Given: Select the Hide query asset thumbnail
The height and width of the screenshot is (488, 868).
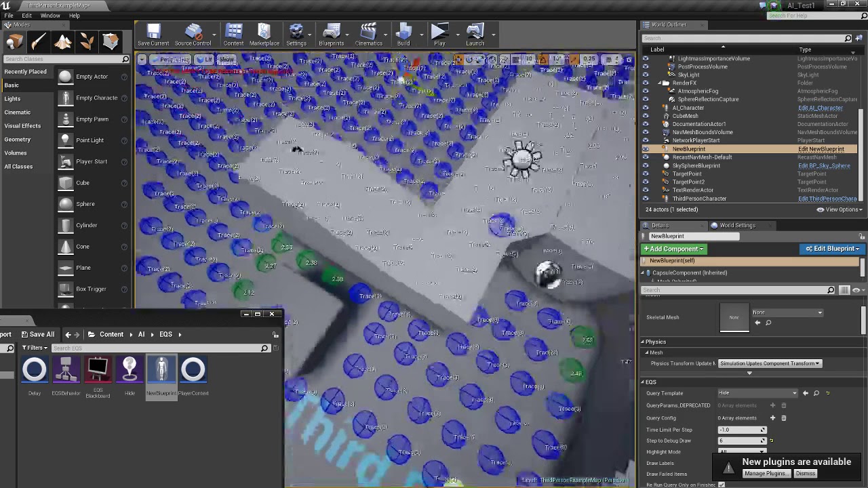Looking at the screenshot, I should tap(130, 369).
